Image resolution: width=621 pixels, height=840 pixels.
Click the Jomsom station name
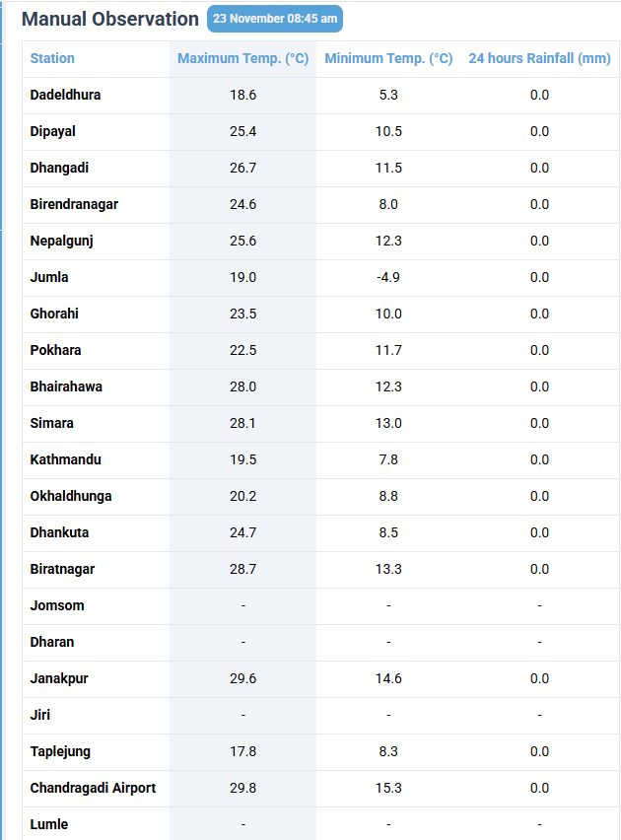[57, 606]
